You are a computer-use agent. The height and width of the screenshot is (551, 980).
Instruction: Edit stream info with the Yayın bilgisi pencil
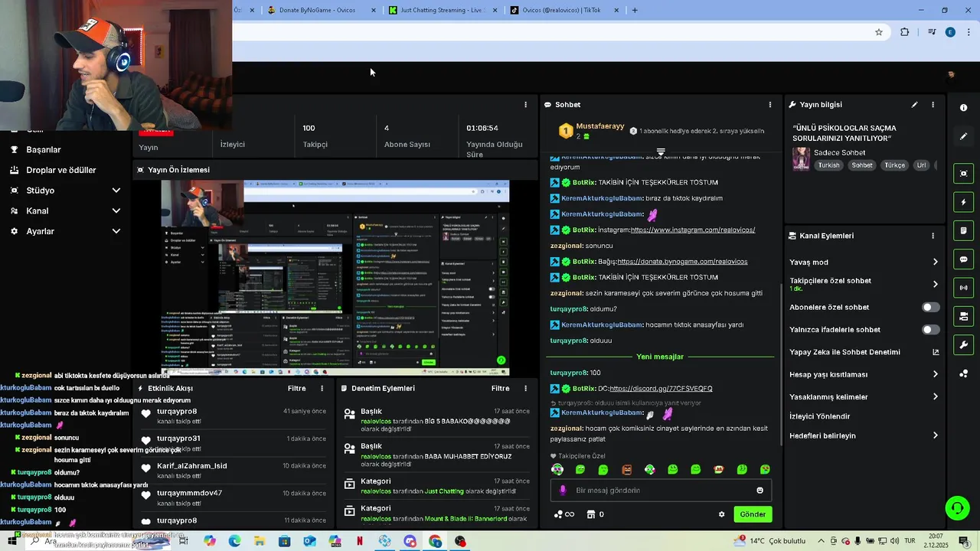(x=914, y=105)
